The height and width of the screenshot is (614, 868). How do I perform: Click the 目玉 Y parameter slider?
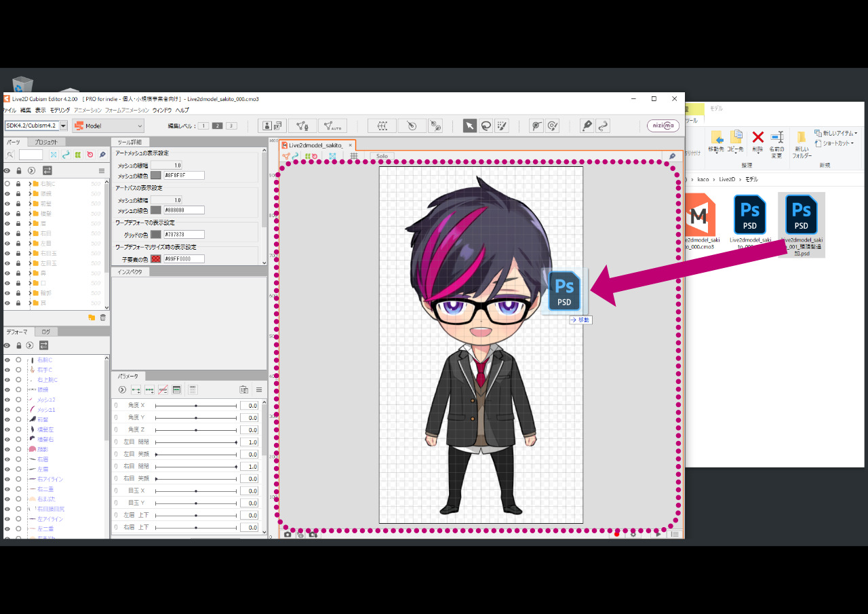coord(196,503)
